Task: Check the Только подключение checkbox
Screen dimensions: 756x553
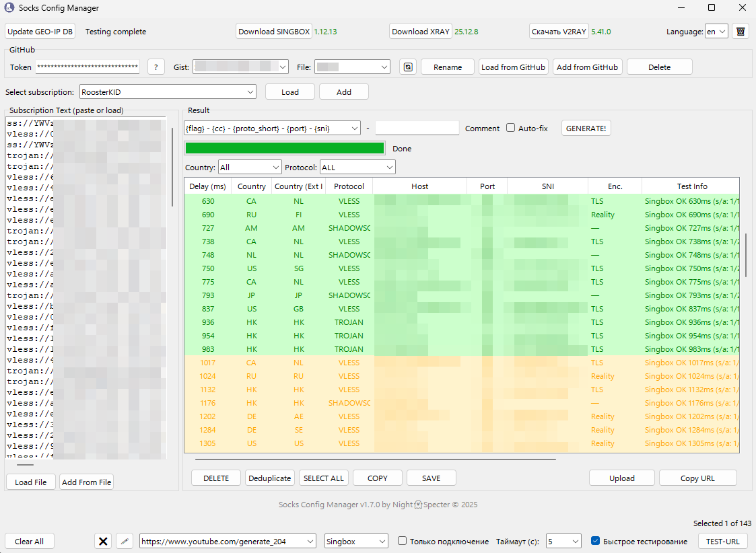Action: pyautogui.click(x=402, y=541)
